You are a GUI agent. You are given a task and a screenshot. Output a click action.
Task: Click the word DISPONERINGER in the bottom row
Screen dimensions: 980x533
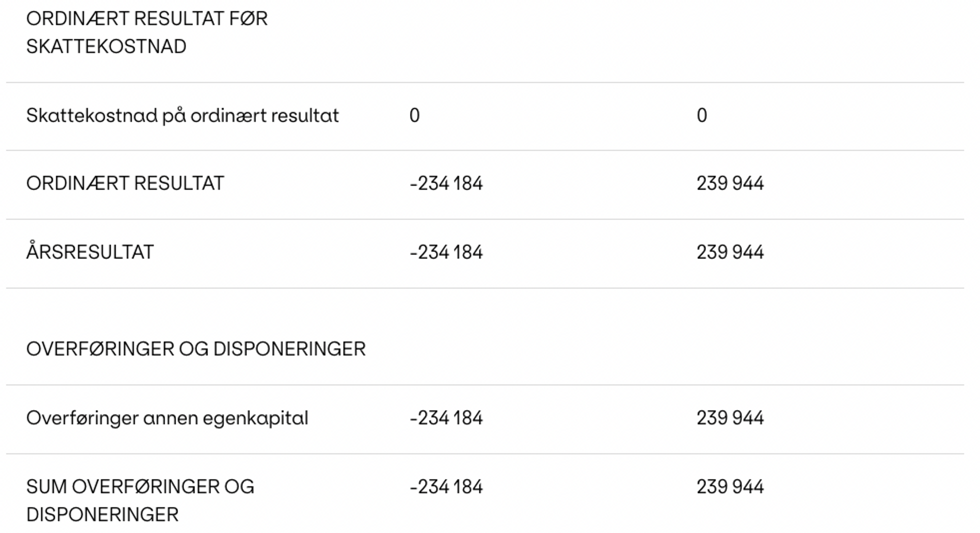pos(102,515)
